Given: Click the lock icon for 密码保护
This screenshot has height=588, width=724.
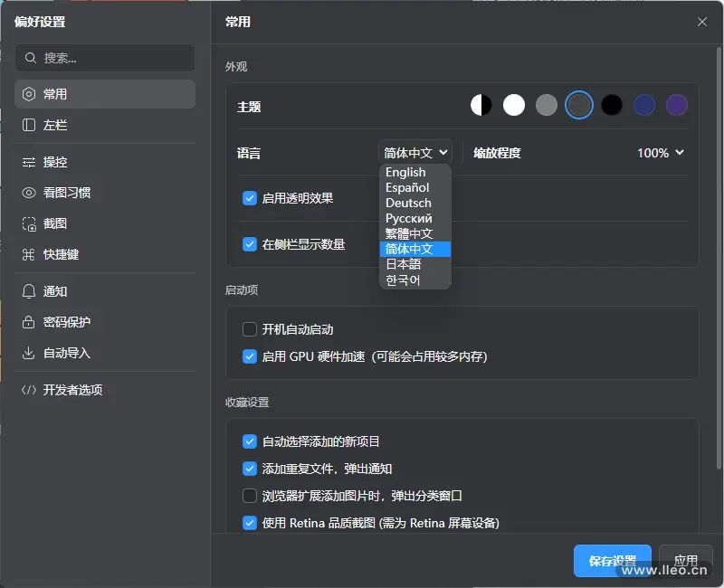Looking at the screenshot, I should pos(29,322).
